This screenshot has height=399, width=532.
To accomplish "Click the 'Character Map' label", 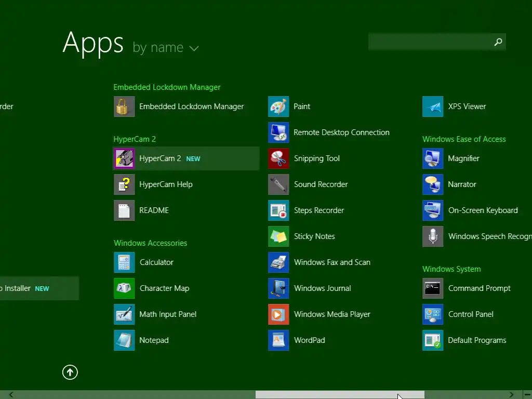I will coord(165,288).
